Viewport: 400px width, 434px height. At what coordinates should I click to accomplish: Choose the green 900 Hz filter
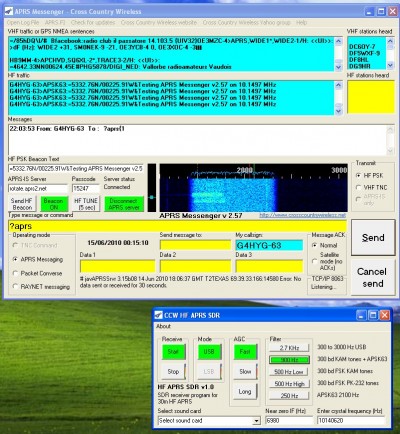click(x=289, y=360)
